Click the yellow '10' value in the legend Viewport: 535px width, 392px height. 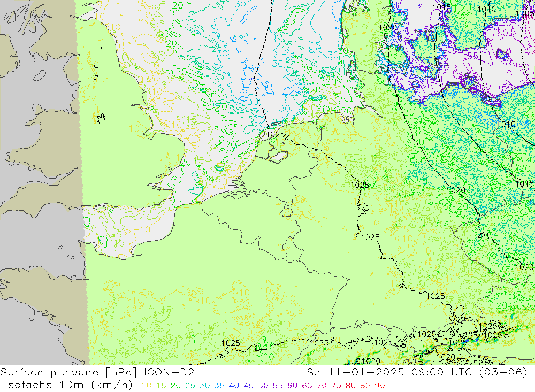(147, 386)
